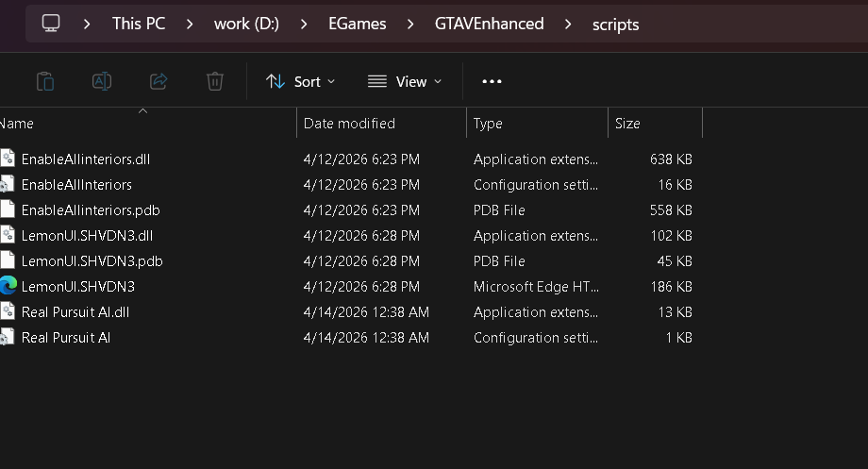Open the View dropdown
The height and width of the screenshot is (469, 868).
point(405,81)
